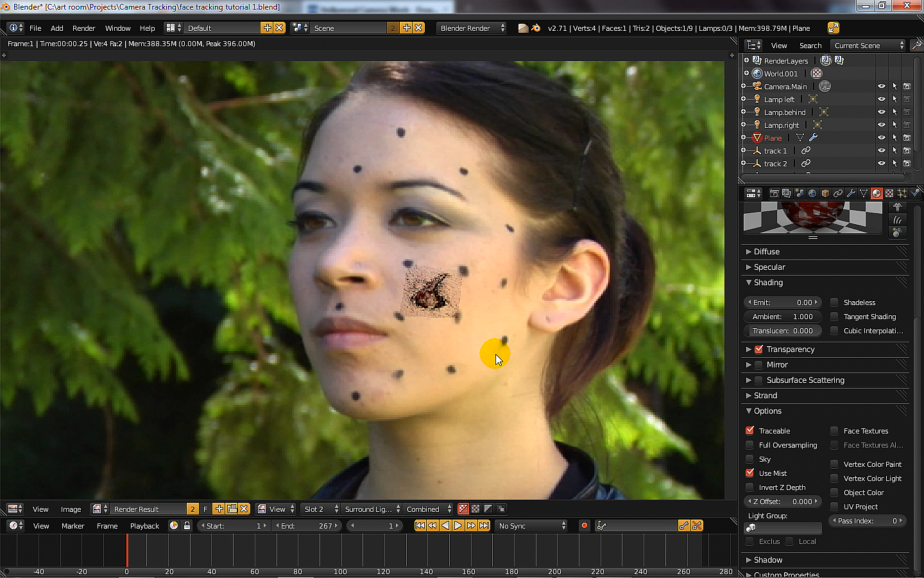This screenshot has height=578, width=924.
Task: Disable the Transparency checkbox
Action: click(x=758, y=349)
